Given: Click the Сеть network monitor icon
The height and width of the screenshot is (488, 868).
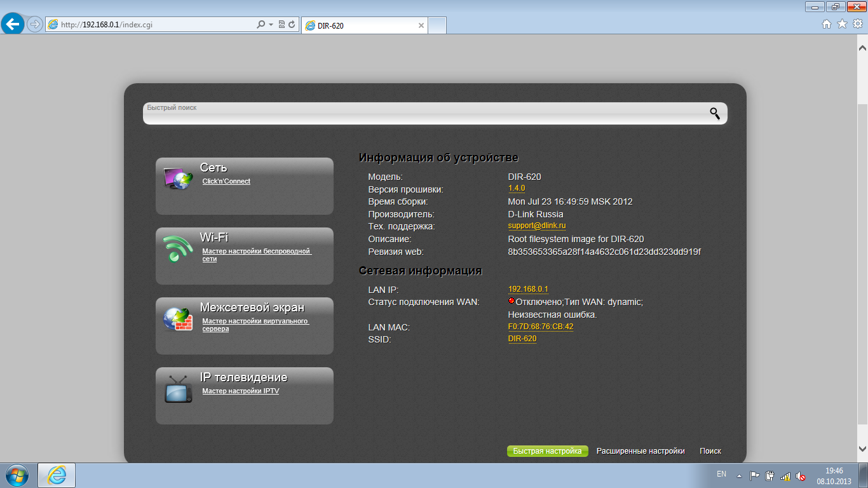Looking at the screenshot, I should (x=178, y=178).
